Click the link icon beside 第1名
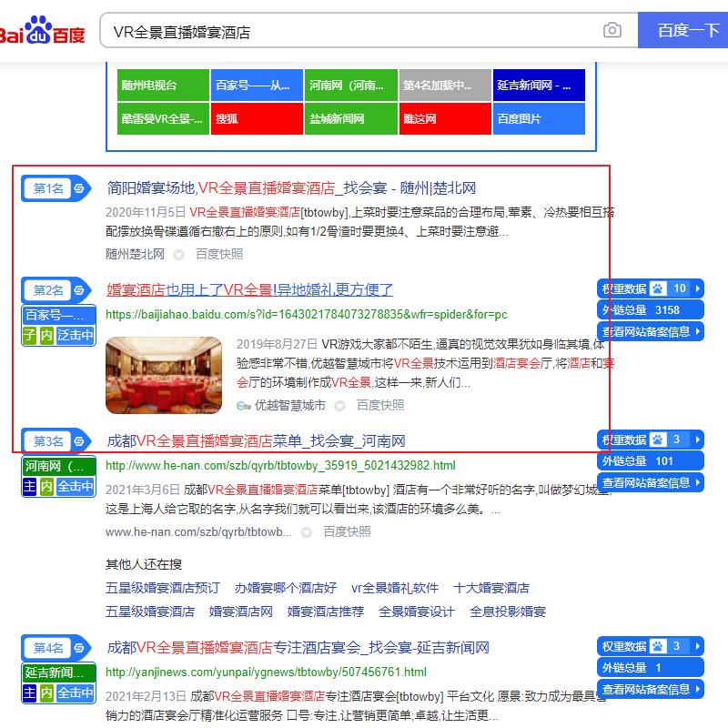Image resolution: width=728 pixels, height=728 pixels. tap(79, 188)
